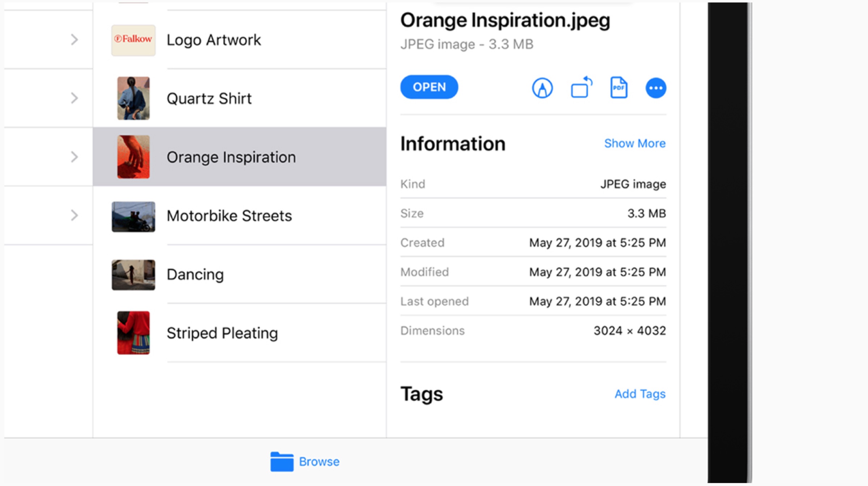Click the Orange Inspiration.jpeg title text
Image resolution: width=868 pixels, height=486 pixels.
point(505,20)
